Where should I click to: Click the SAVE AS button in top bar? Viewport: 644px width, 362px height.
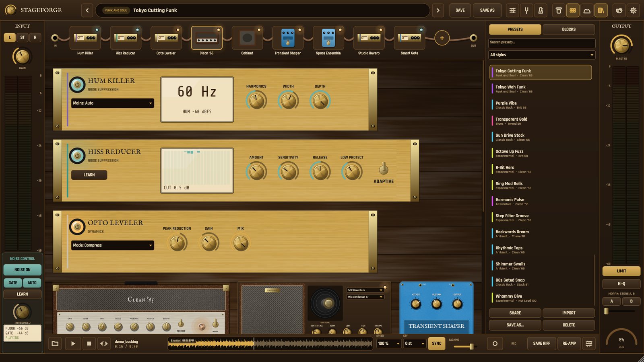click(x=487, y=10)
